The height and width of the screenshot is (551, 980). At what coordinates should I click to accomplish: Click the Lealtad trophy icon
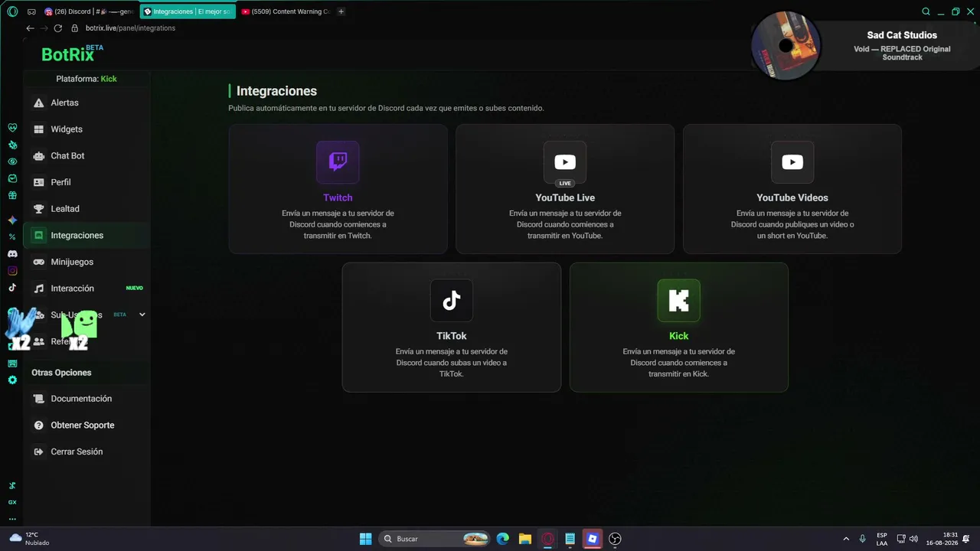pyautogui.click(x=38, y=209)
